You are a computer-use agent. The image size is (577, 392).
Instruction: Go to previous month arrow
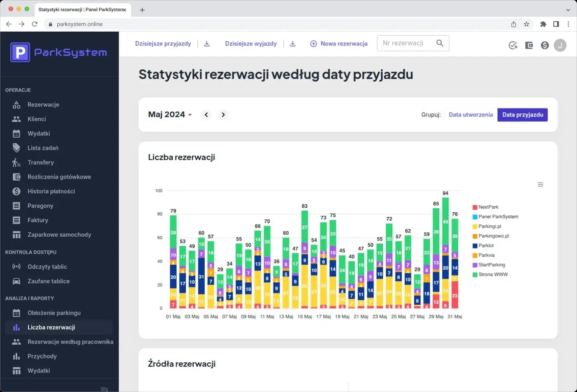[206, 115]
